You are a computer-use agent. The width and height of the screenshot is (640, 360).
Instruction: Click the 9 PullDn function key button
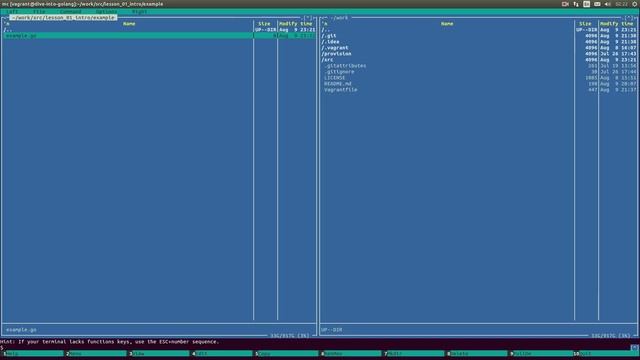[540, 353]
